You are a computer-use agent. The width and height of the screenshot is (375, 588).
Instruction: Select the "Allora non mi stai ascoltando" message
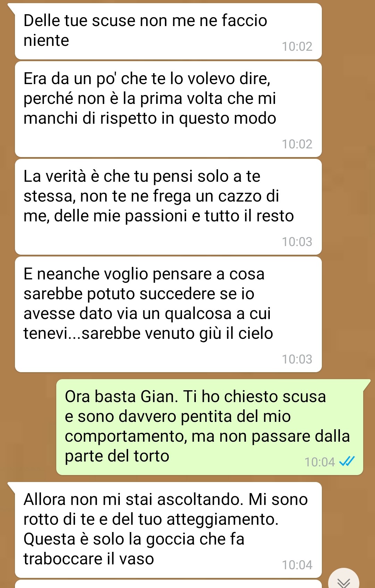(168, 530)
